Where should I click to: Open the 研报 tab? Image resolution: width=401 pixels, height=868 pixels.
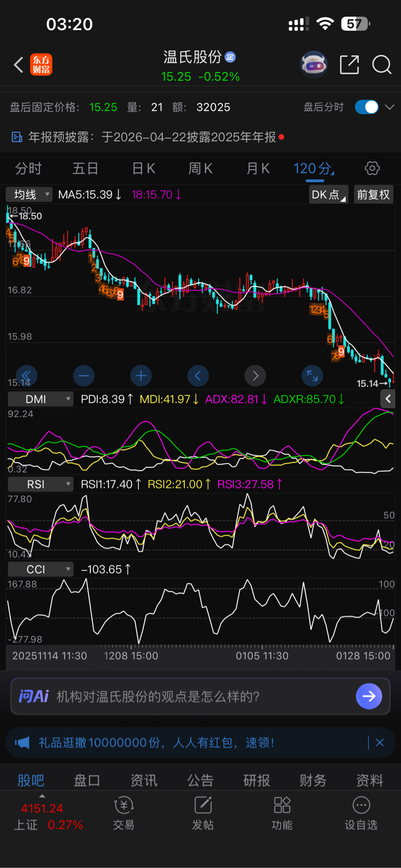(x=257, y=780)
